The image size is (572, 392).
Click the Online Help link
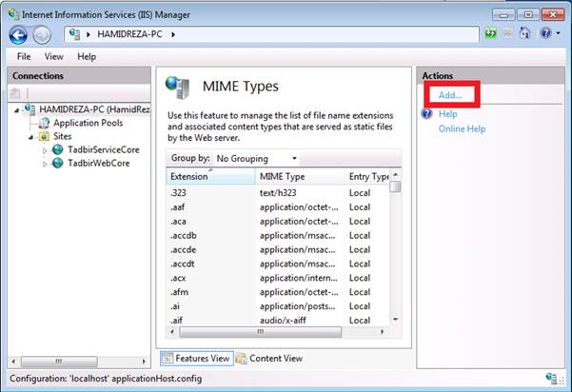(462, 129)
